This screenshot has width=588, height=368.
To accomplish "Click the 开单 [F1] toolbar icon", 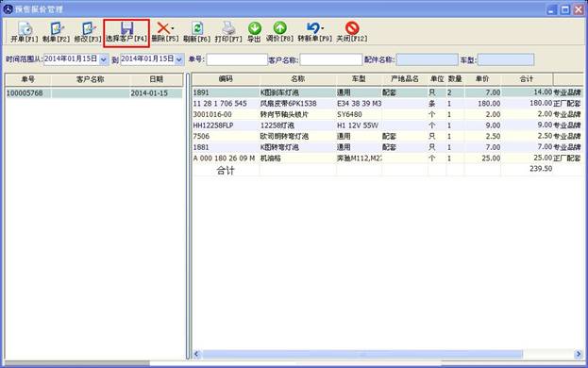I will pos(25,28).
